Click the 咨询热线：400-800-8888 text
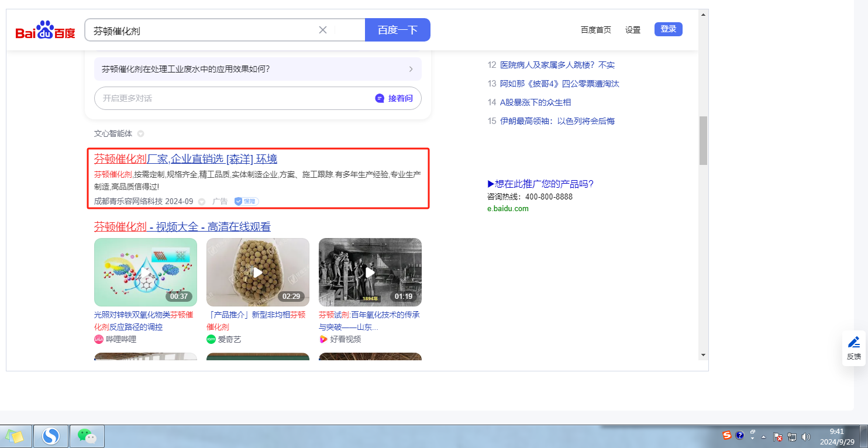The image size is (868, 448). [x=530, y=197]
